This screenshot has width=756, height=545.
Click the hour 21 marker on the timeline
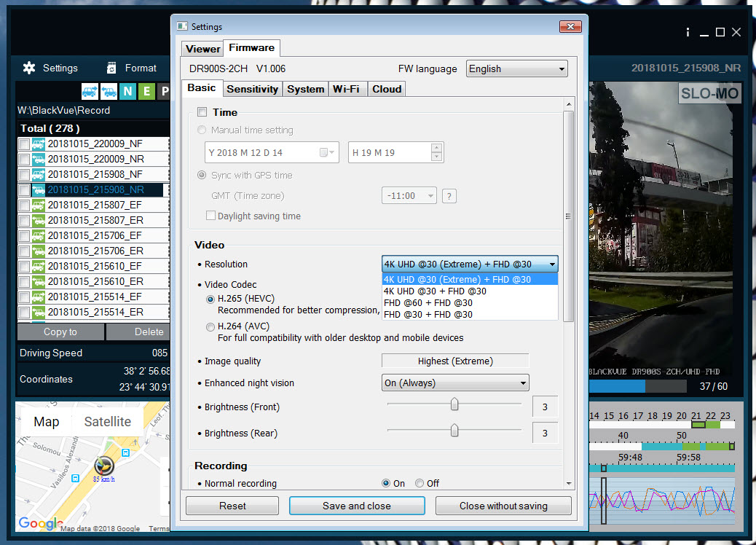tap(696, 416)
